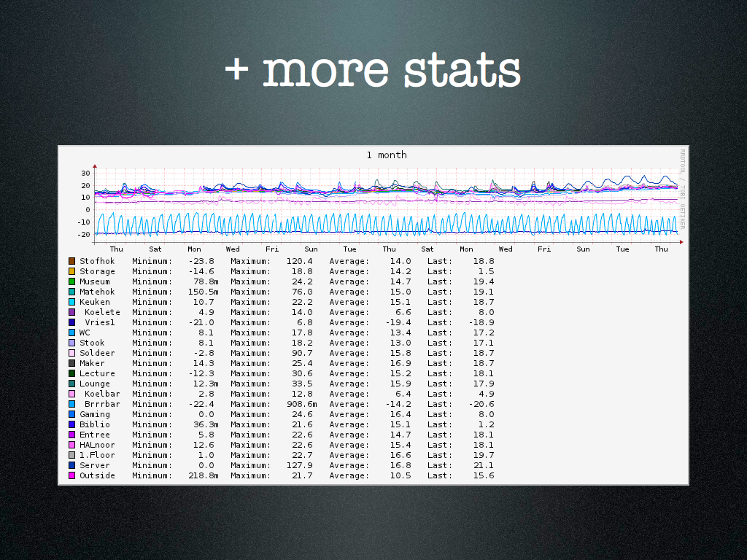Click the -20 label on y-axis

[x=83, y=235]
